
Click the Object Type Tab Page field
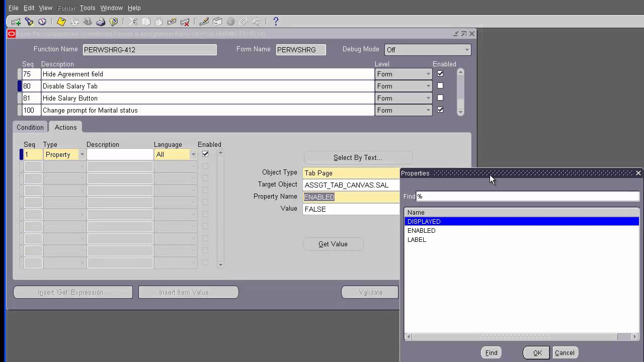click(x=351, y=173)
